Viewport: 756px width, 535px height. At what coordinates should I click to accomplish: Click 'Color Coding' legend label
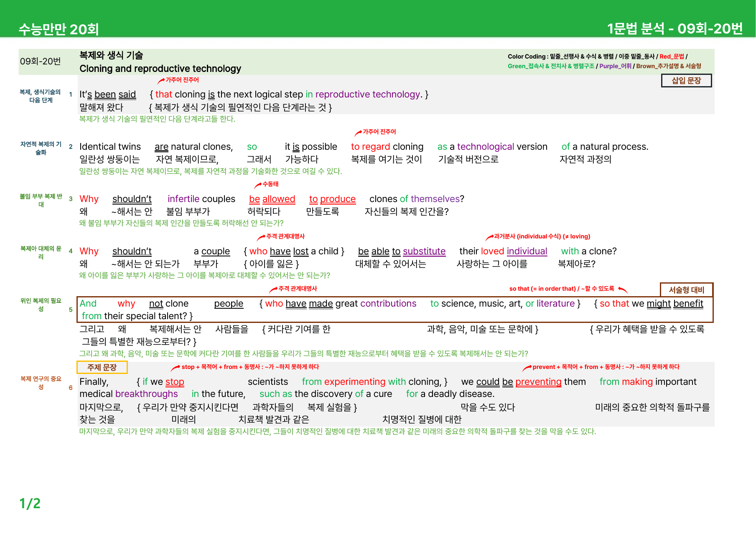[x=527, y=56]
